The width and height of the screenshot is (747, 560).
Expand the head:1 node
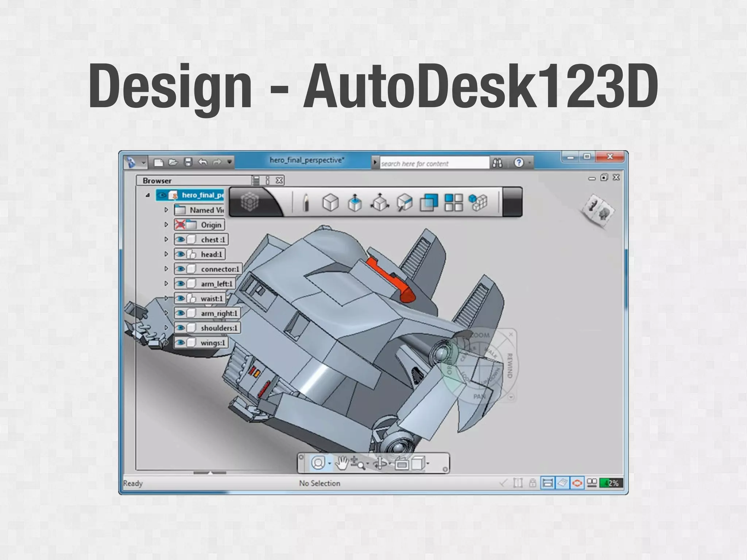(166, 254)
